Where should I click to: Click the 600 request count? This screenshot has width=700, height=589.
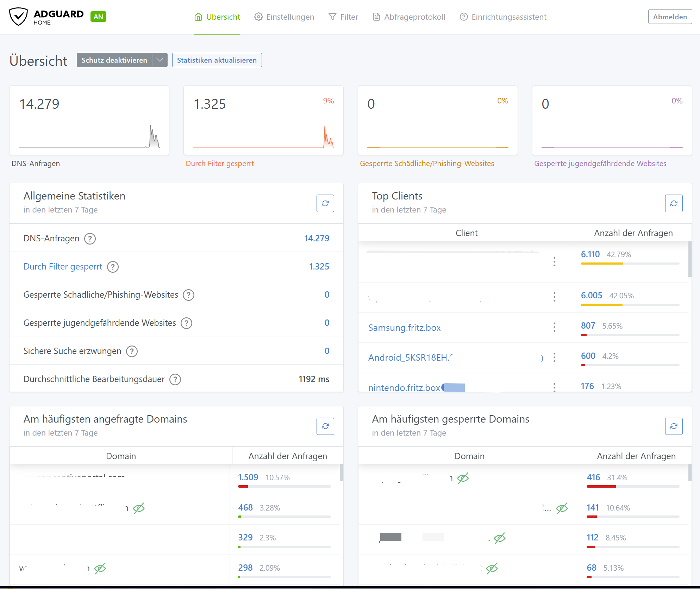(588, 356)
